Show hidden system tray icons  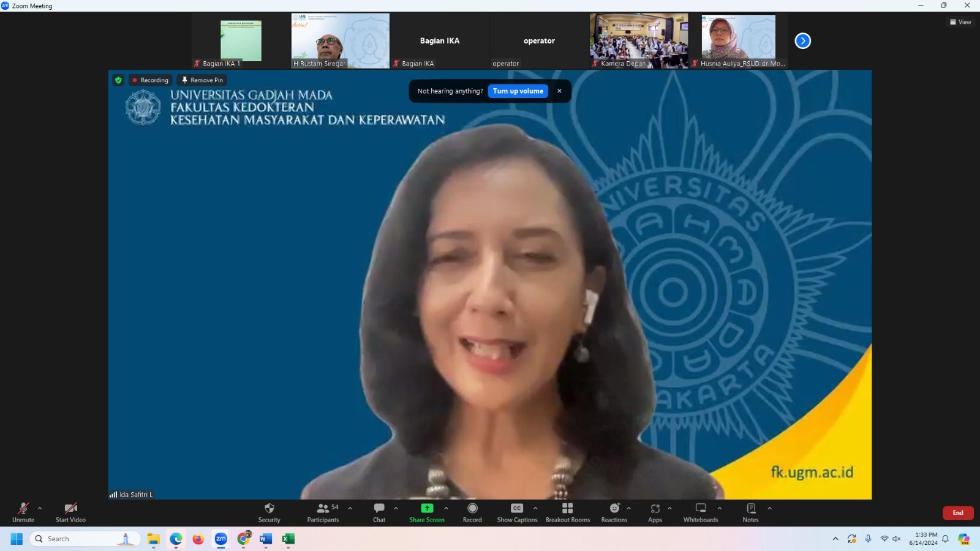pos(835,539)
